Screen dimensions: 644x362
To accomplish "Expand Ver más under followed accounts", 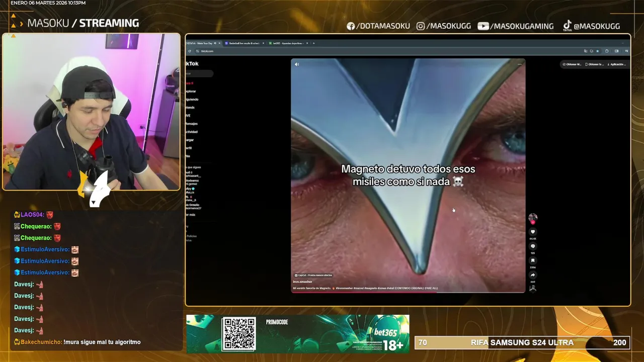I will tap(191, 215).
